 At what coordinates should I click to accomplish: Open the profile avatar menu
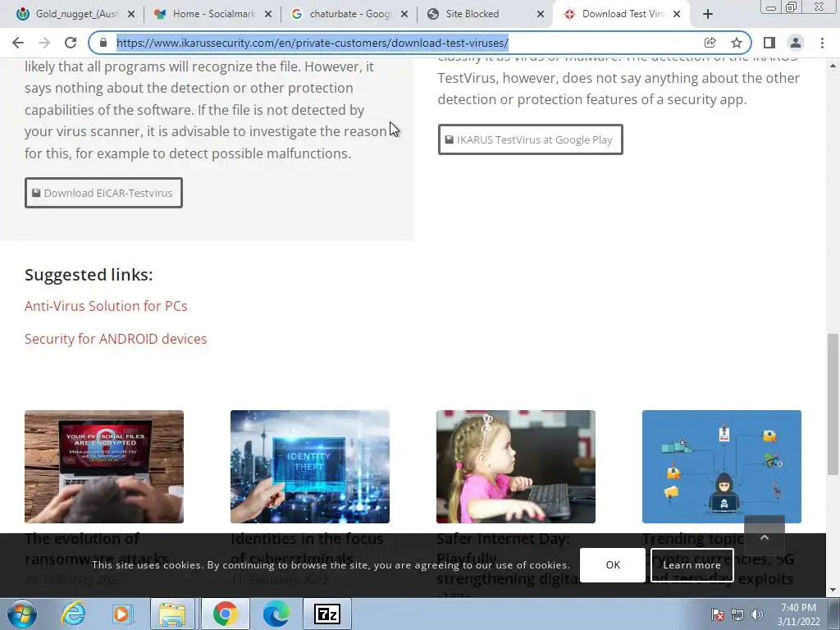[x=796, y=43]
